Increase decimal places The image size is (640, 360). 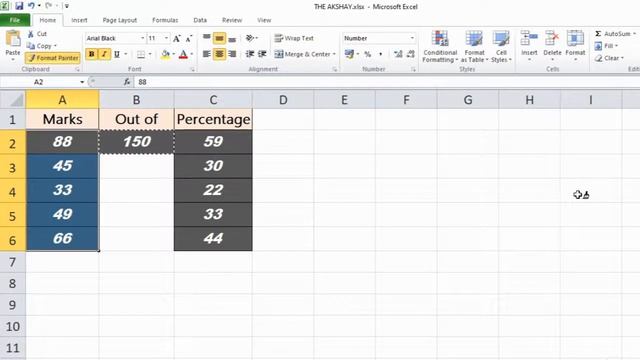tap(398, 54)
